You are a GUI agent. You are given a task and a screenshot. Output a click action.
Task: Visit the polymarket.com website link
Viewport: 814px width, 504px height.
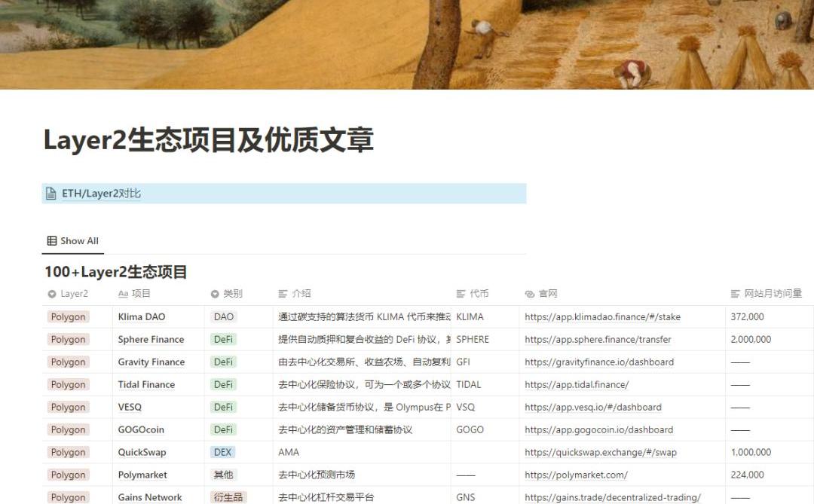pos(576,475)
